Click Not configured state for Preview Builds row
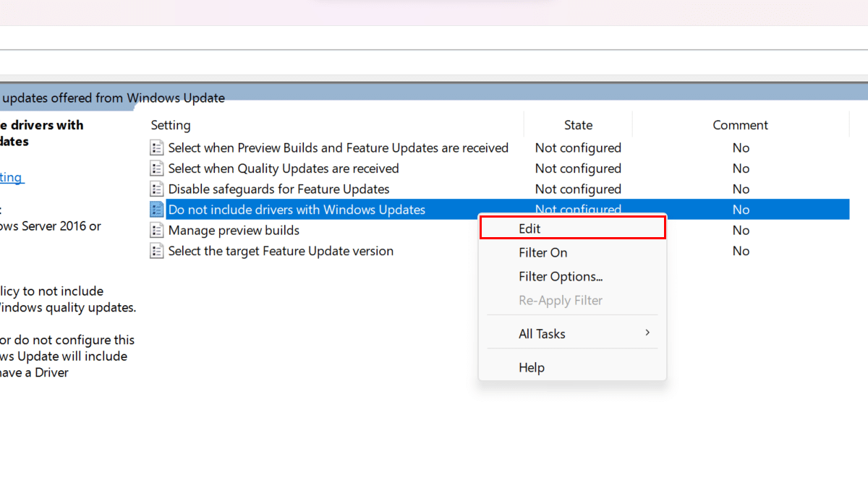Viewport: 868px width, 488px height. [578, 148]
